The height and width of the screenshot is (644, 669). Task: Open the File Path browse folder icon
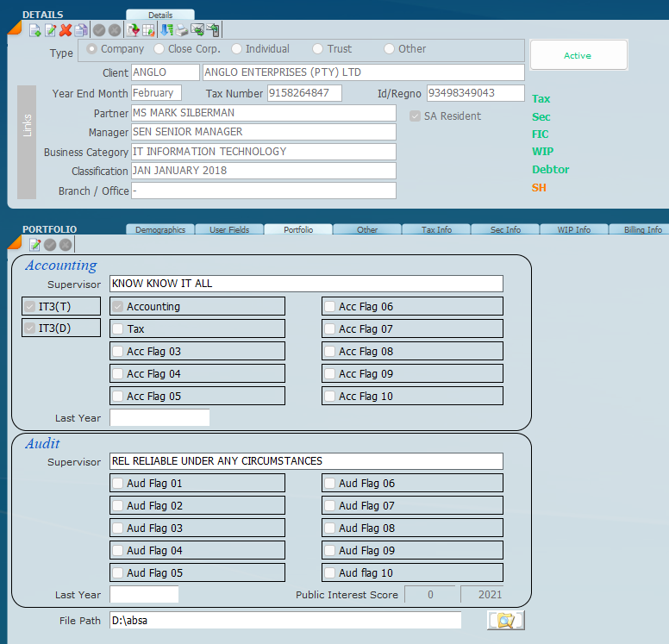click(x=505, y=620)
